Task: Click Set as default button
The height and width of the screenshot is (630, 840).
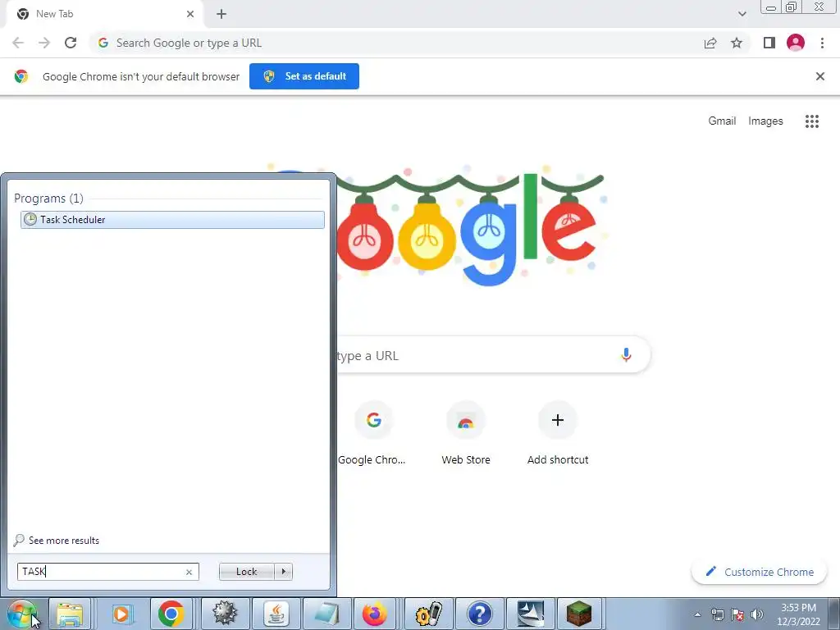Action: click(x=304, y=76)
